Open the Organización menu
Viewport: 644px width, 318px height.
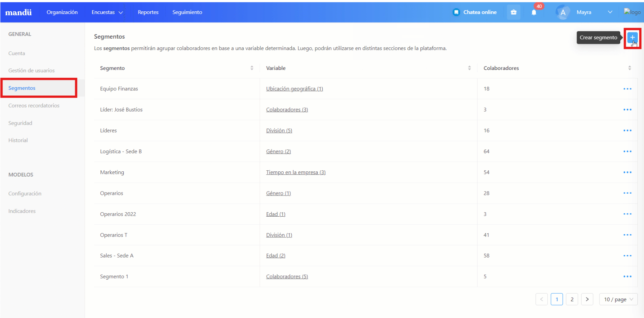click(x=62, y=12)
